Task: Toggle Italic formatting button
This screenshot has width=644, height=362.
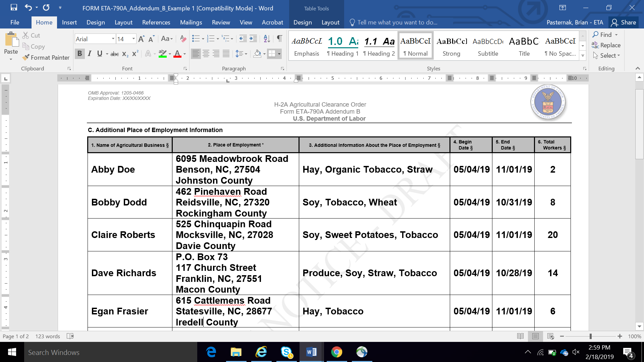Action: click(x=90, y=54)
